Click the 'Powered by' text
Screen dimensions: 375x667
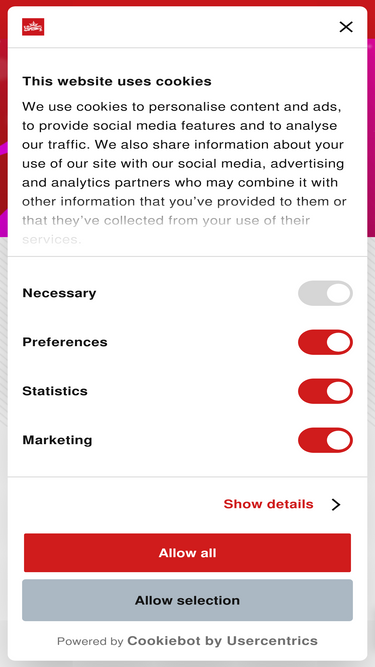click(90, 641)
